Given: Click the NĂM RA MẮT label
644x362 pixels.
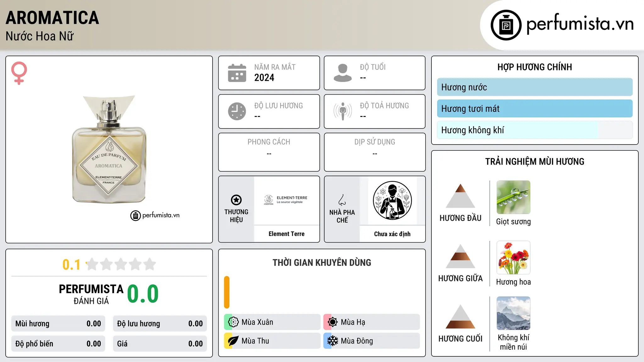Looking at the screenshot, I should pyautogui.click(x=275, y=67).
